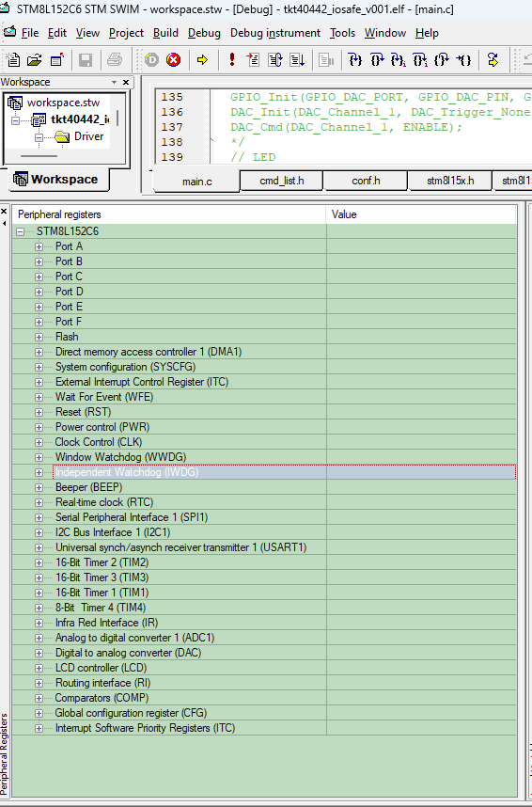Image resolution: width=532 pixels, height=807 pixels.
Task: Open the Workspace panel dropdown arrow
Action: (x=115, y=83)
